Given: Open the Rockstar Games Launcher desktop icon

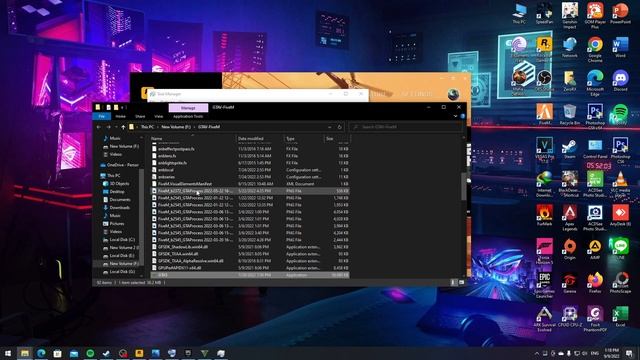Looking at the screenshot, I should [x=544, y=49].
